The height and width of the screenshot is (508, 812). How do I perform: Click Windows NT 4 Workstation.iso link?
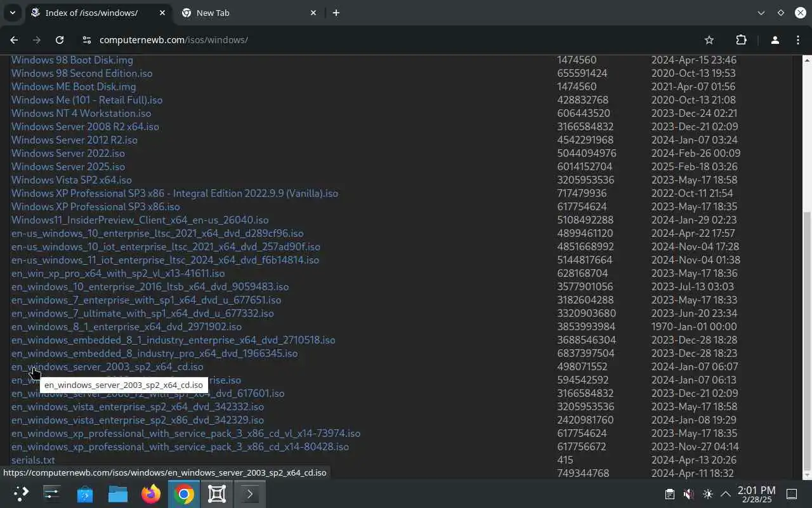click(81, 113)
